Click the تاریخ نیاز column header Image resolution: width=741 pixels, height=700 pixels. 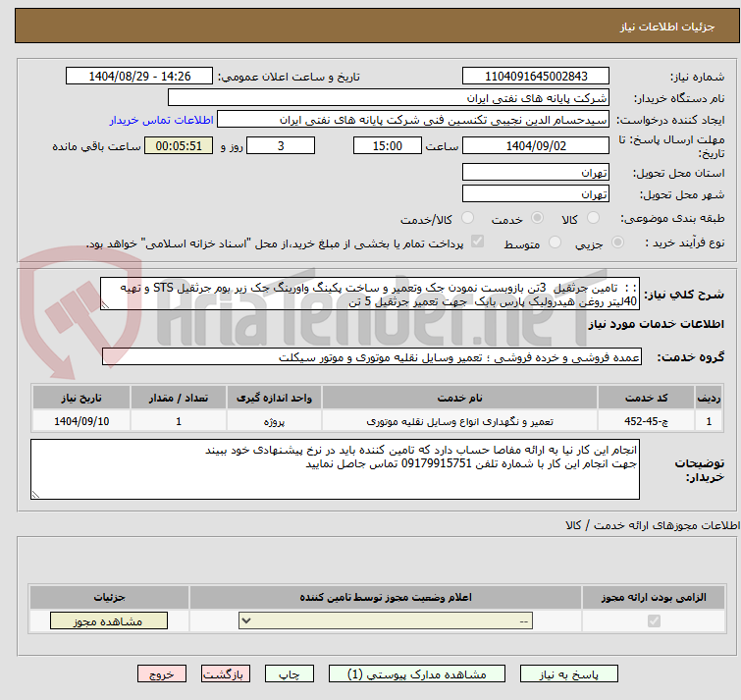point(81,398)
